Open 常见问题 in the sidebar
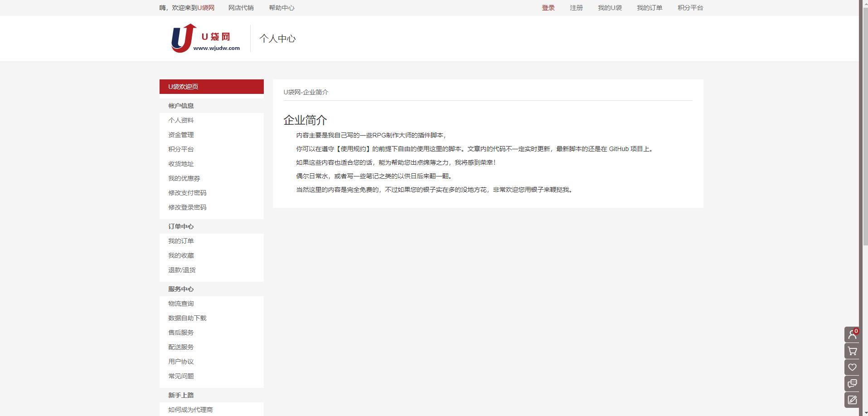 pyautogui.click(x=181, y=376)
